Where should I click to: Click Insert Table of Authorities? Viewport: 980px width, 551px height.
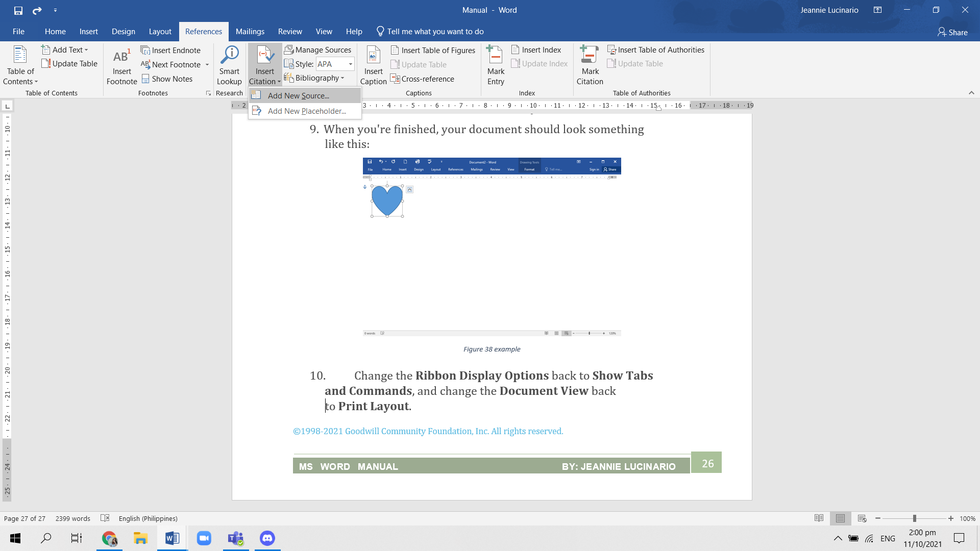click(656, 50)
